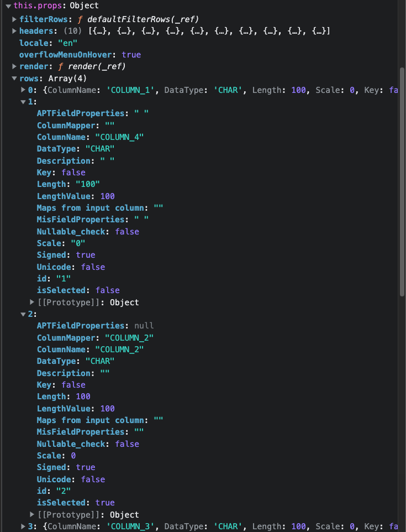
Task: Select "COLUMN_4" ColumnName value in row 1
Action: click(x=119, y=137)
